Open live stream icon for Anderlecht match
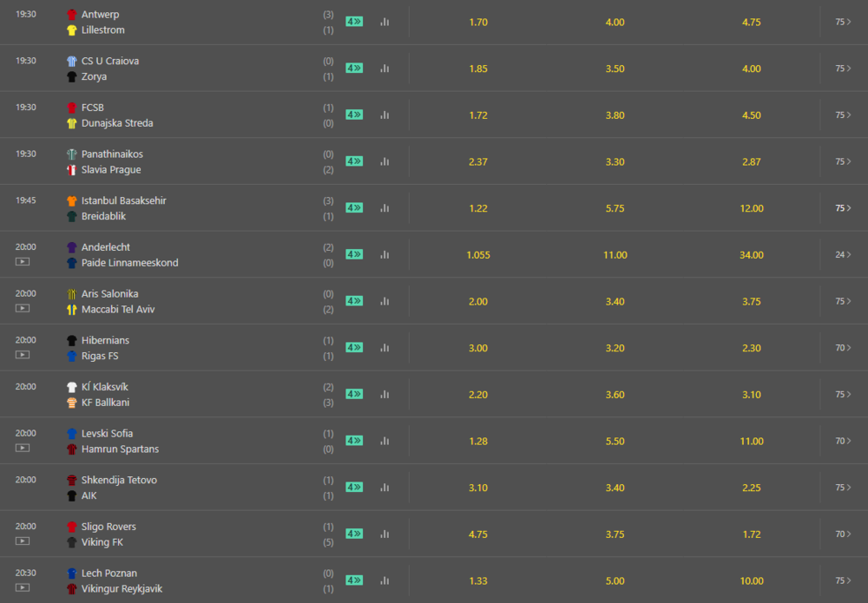868x603 pixels. [23, 261]
